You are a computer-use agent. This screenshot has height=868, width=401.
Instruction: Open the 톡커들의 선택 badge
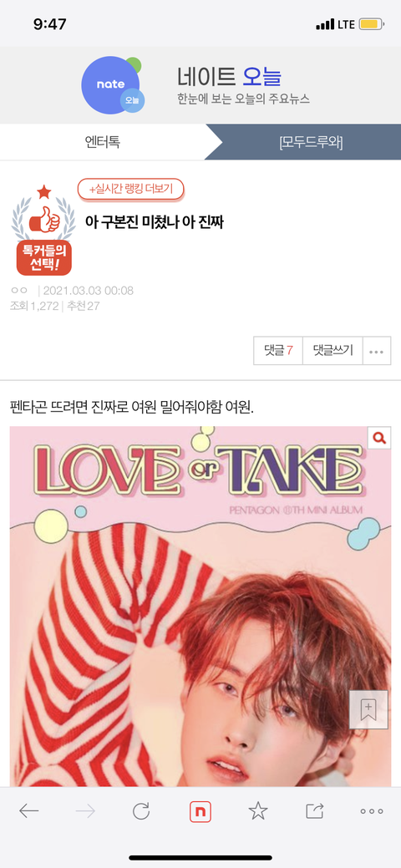(43, 231)
